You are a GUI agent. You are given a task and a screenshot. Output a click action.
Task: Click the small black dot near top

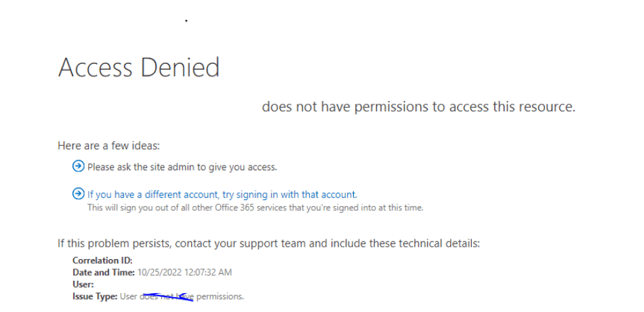pyautogui.click(x=186, y=20)
